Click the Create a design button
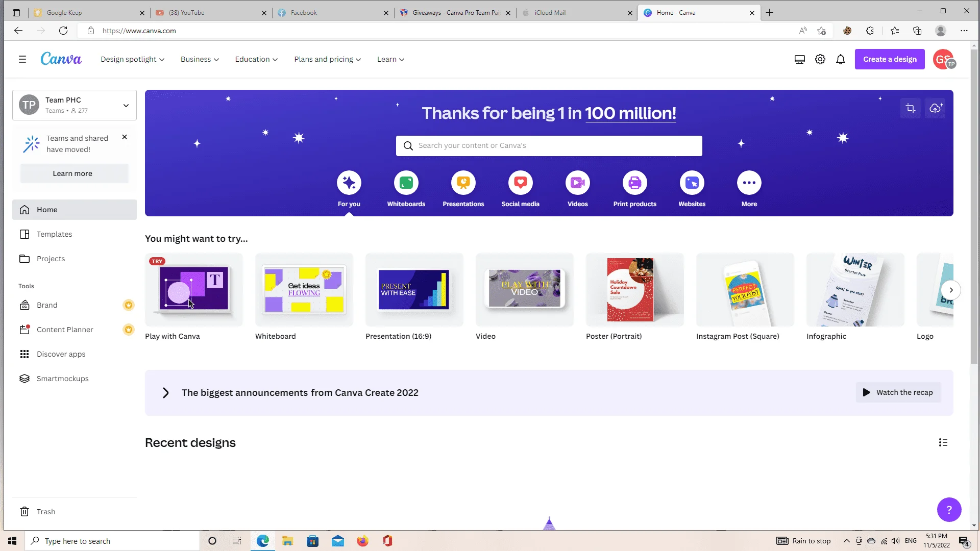Viewport: 980px width, 551px height. pos(890,59)
